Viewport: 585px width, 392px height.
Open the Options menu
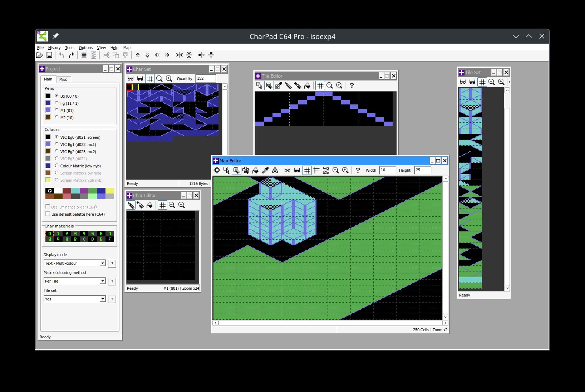(x=86, y=48)
